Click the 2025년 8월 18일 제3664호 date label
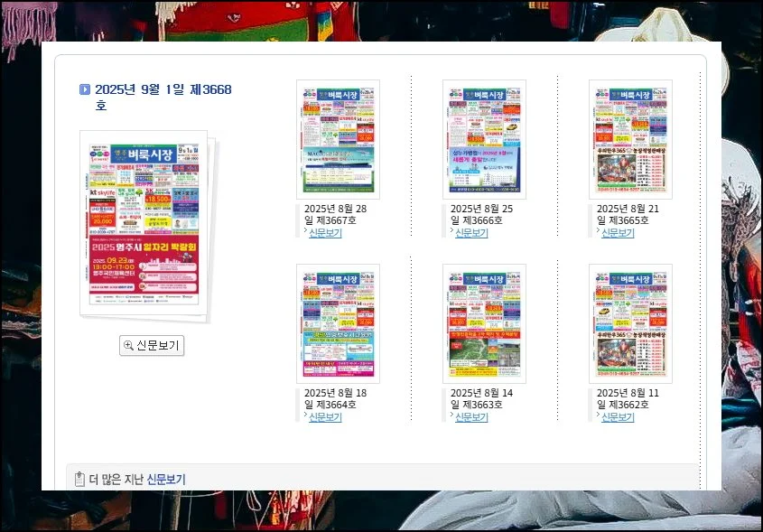Screen dimensions: 763x532 point(335,398)
